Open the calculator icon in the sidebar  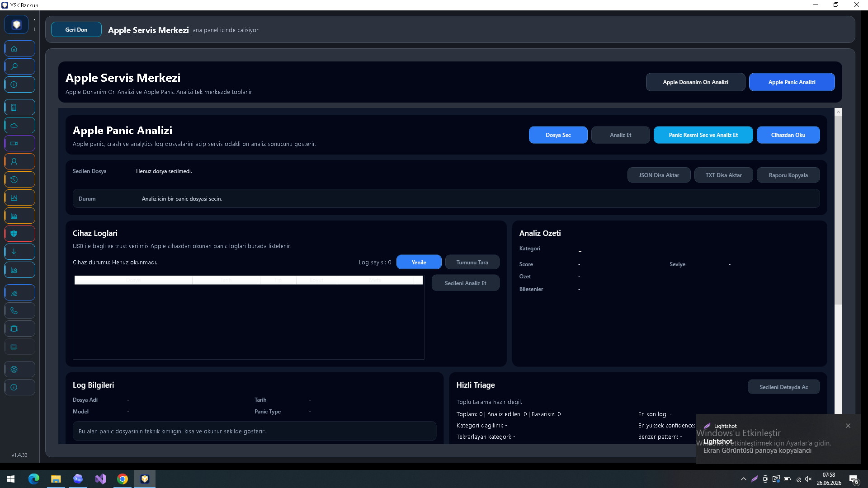pyautogui.click(x=19, y=107)
